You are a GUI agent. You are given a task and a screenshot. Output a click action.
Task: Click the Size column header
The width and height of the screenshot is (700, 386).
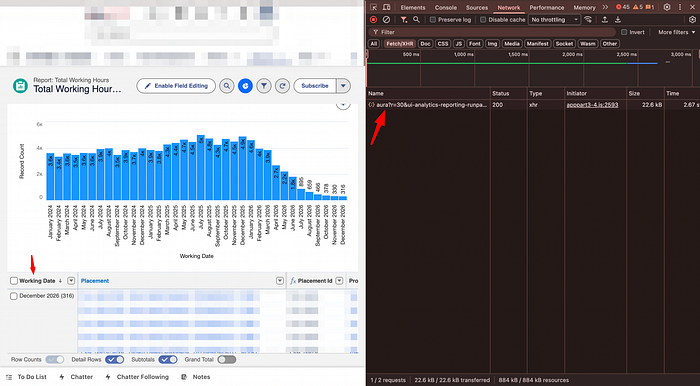[645, 94]
